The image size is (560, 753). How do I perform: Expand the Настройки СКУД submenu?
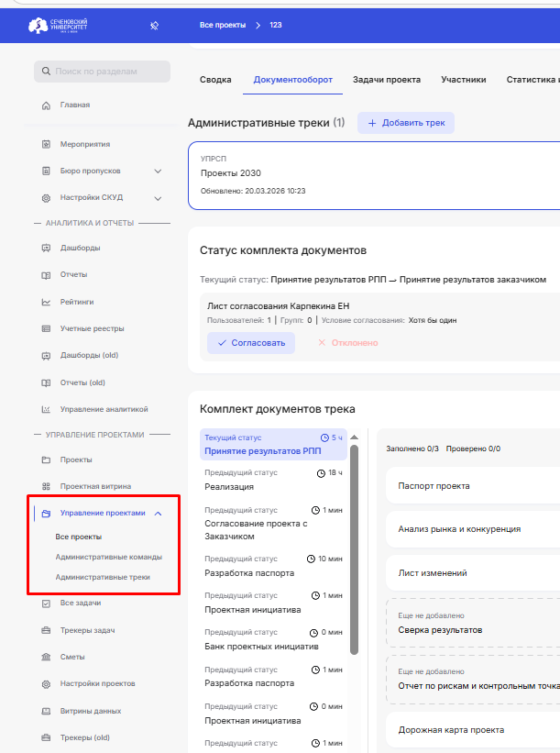point(158,198)
